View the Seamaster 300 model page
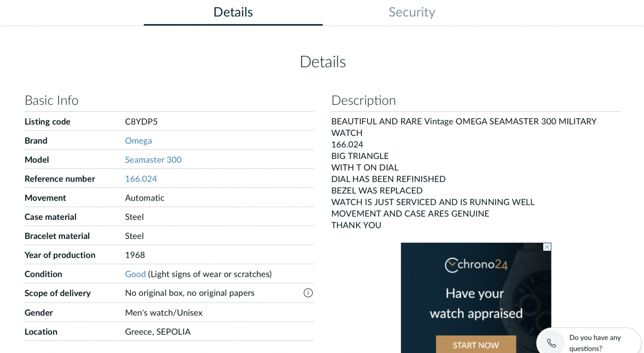 click(153, 160)
